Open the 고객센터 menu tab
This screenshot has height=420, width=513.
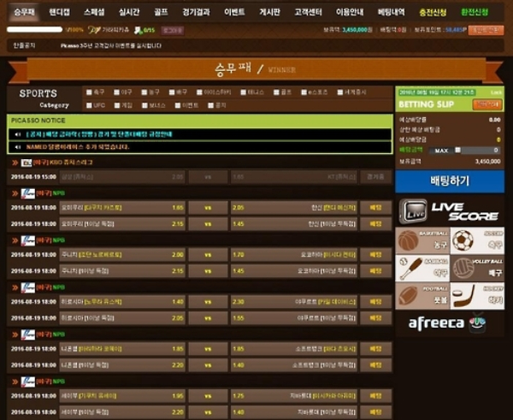pyautogui.click(x=308, y=12)
